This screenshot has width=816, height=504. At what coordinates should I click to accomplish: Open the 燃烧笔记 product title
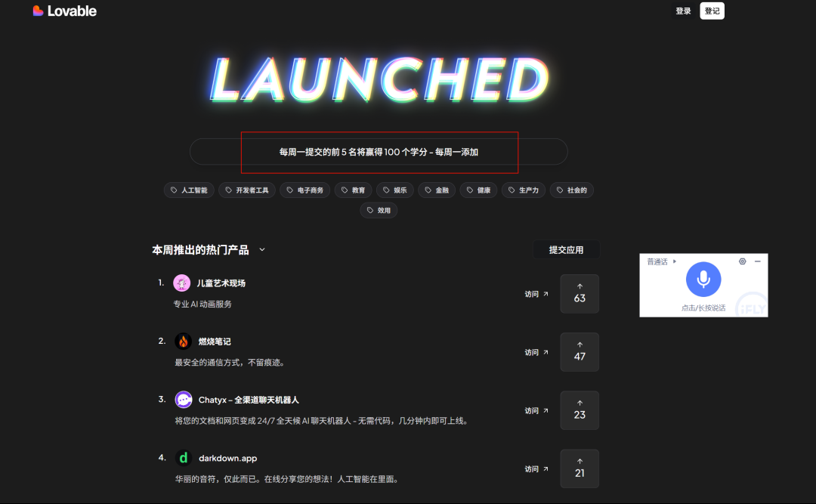coord(215,342)
